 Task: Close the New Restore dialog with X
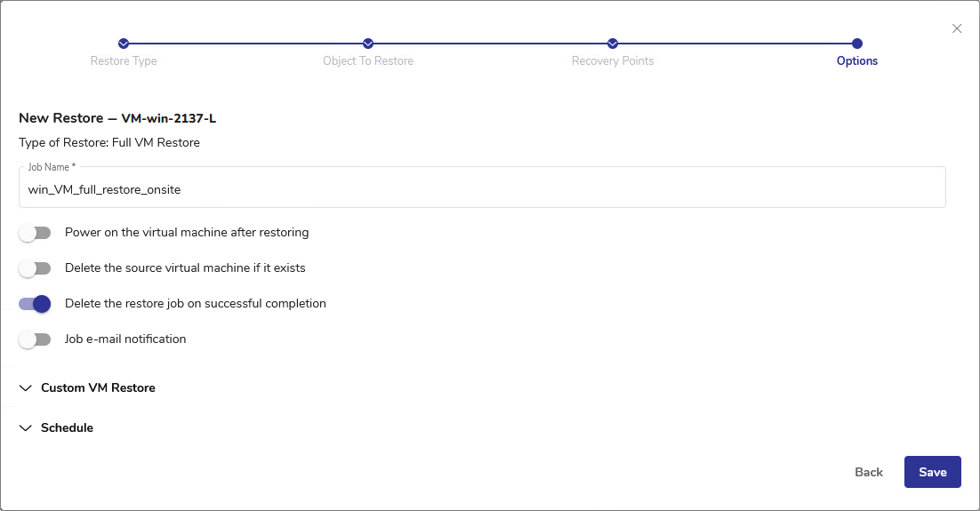957,28
